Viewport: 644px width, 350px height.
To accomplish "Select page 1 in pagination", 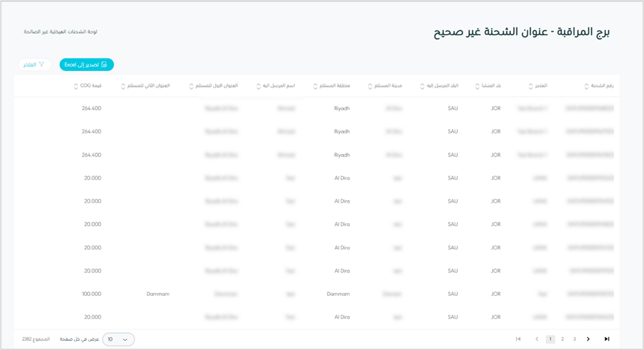I will (x=551, y=339).
